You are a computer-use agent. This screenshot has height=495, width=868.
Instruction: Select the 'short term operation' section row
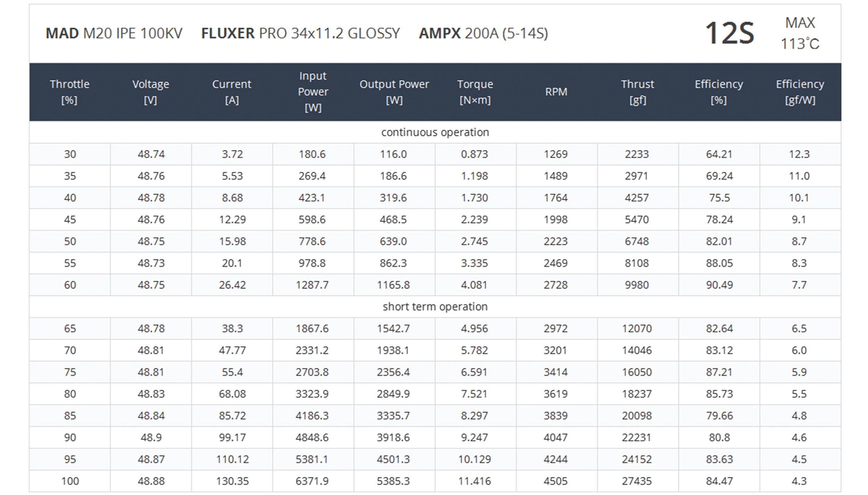click(435, 307)
